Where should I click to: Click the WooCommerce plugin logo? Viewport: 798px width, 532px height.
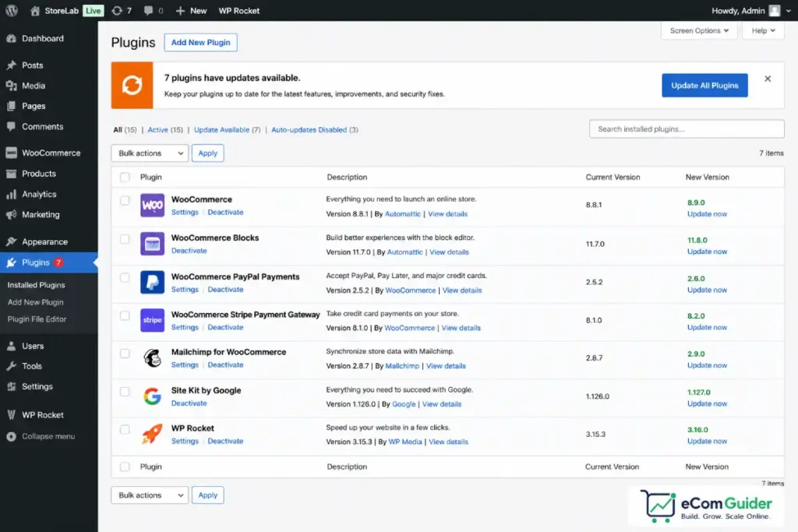[x=152, y=206]
